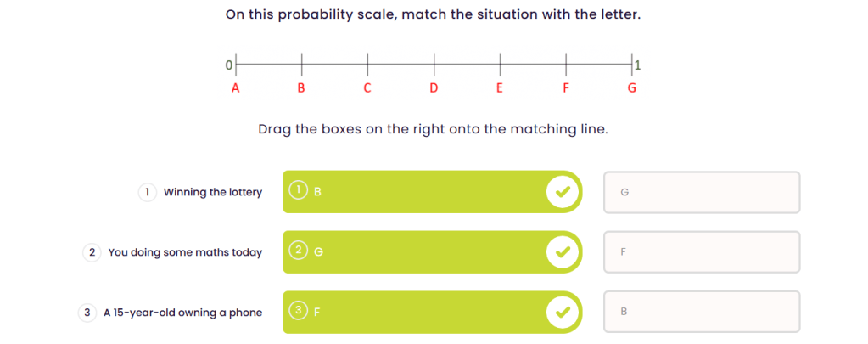Click circled number 1 in green box
This screenshot has height=344, width=868.
click(298, 191)
